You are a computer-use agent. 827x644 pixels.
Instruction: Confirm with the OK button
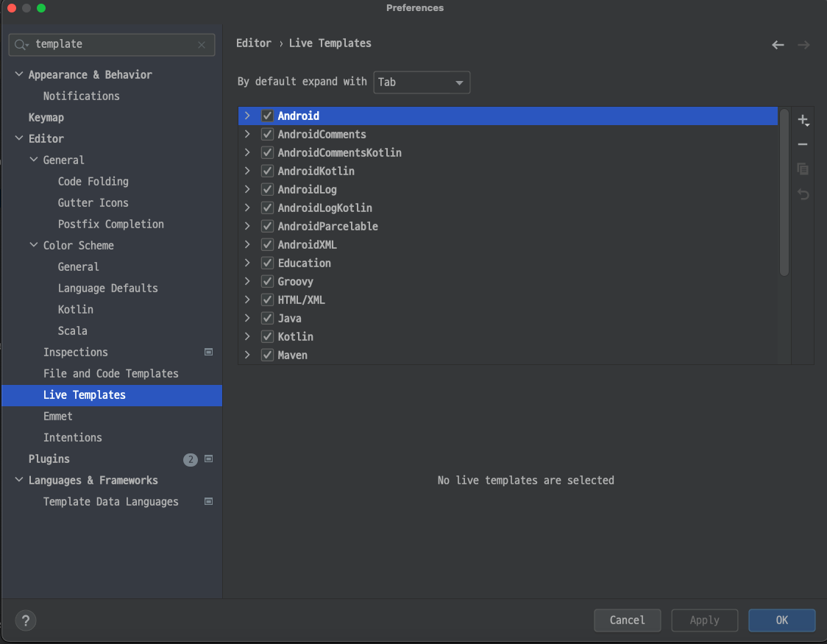click(781, 620)
